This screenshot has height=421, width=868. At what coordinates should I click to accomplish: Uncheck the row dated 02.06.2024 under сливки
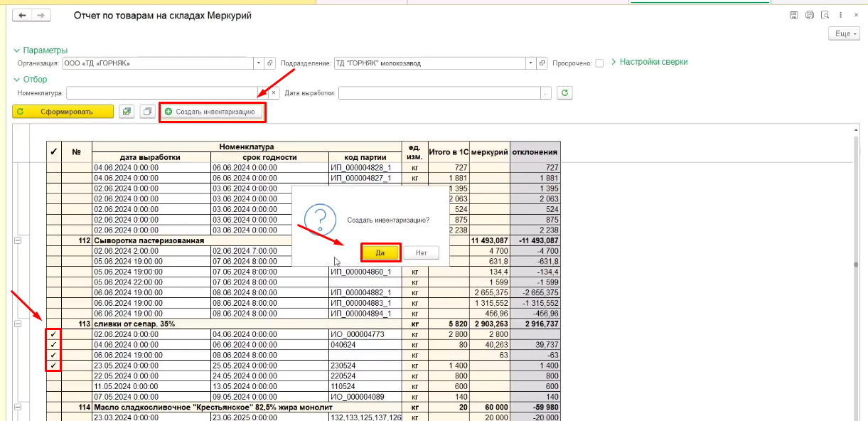pos(53,334)
